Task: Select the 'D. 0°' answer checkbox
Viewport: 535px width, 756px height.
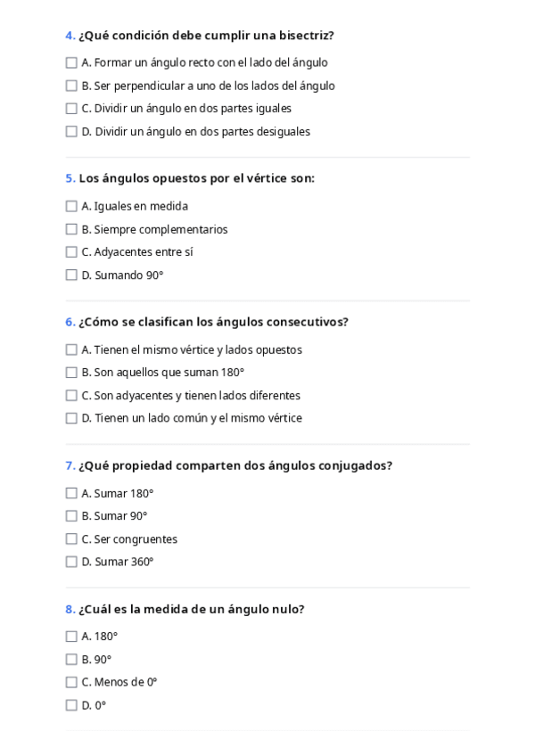Action: pyautogui.click(x=71, y=705)
